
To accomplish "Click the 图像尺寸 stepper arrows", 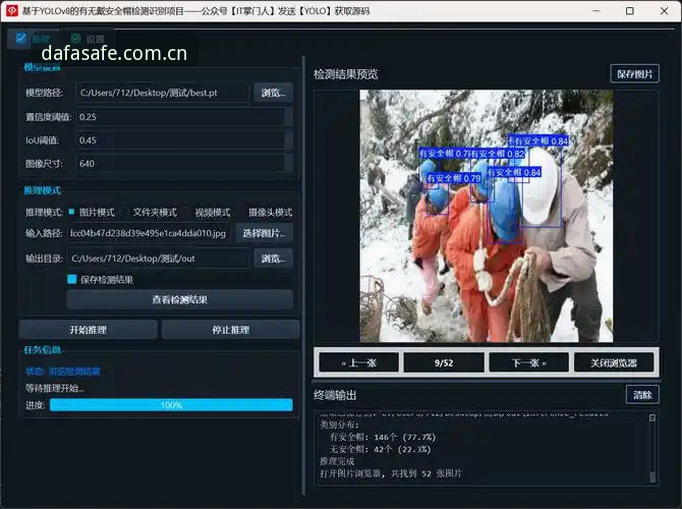I will click(288, 164).
